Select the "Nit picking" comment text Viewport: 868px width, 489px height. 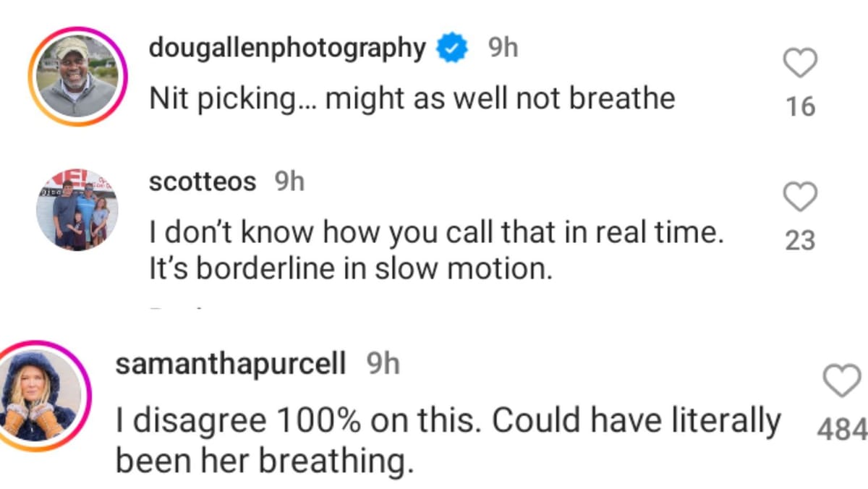pyautogui.click(x=412, y=98)
